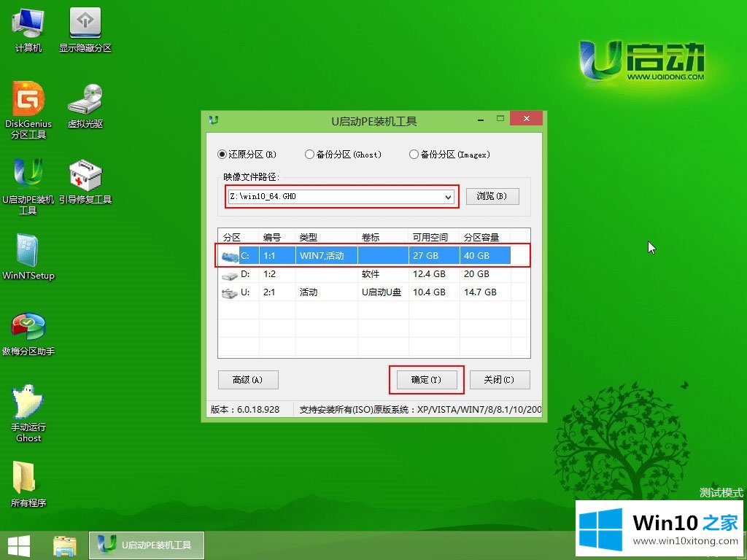The width and height of the screenshot is (747, 560).
Task: Select the 备份分区(Ghost) radio button
Action: click(x=343, y=155)
